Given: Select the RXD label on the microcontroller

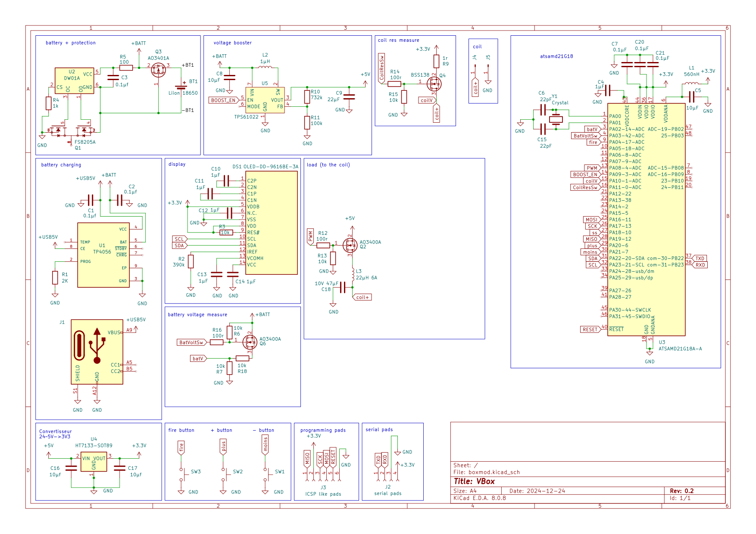Looking at the screenshot, I should tap(700, 265).
